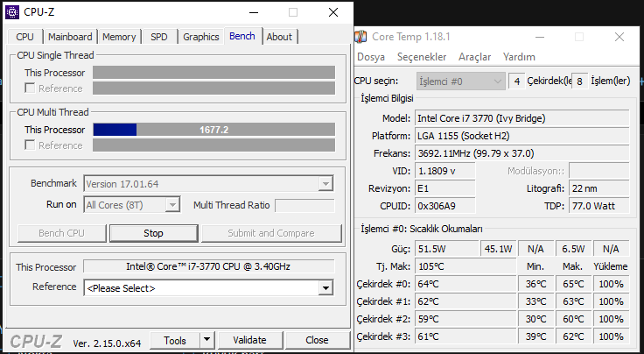Image resolution: width=644 pixels, height=354 pixels.
Task: Click Çekirdek #0 temperature 64°C
Action: (x=465, y=284)
